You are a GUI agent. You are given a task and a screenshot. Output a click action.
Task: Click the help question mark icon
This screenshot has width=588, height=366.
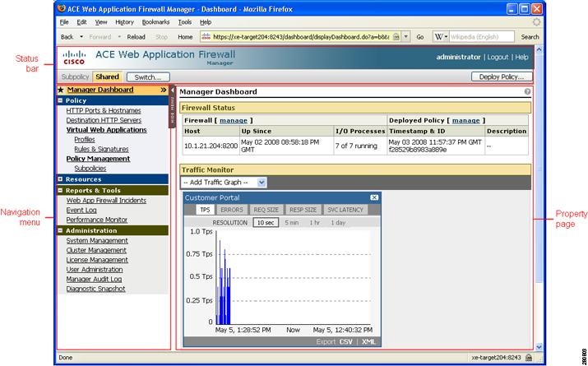click(527, 92)
